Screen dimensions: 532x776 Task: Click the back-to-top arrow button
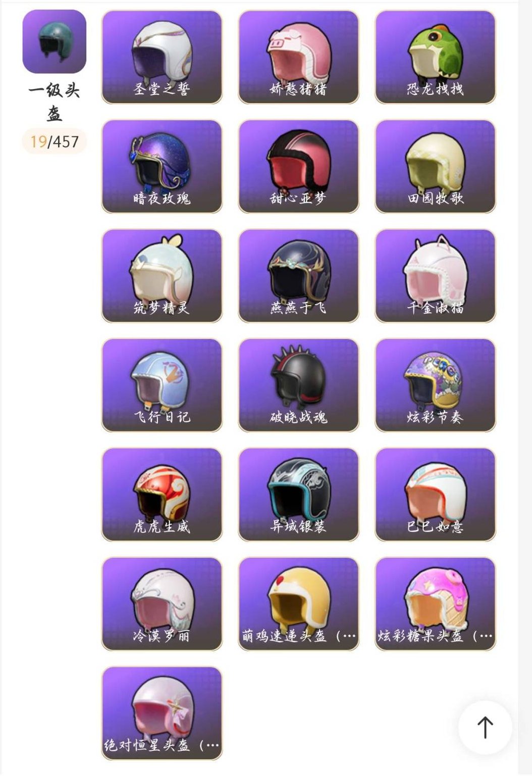485,727
